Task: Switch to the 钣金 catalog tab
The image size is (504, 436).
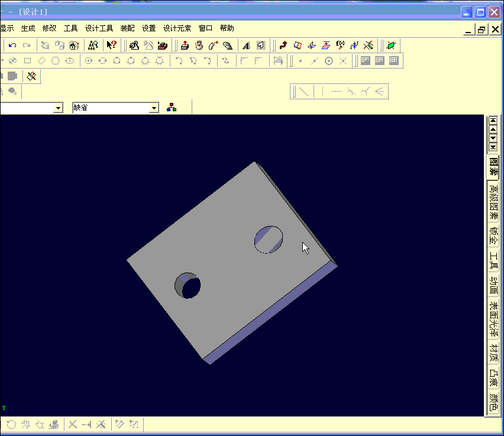Action: [493, 235]
